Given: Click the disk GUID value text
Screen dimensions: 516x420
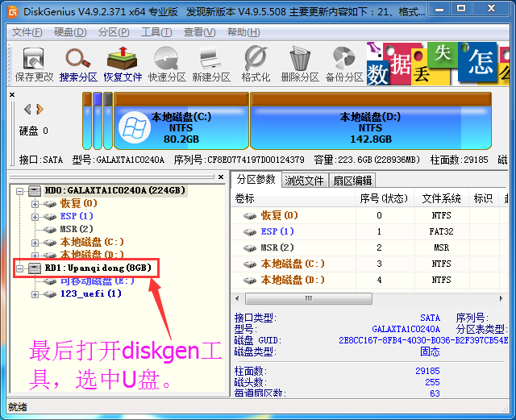Looking at the screenshot, I should tap(423, 340).
